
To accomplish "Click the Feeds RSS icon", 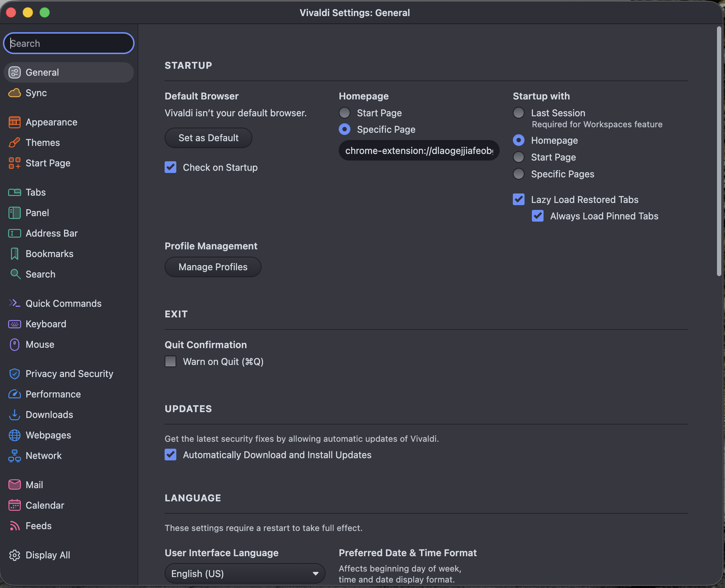I will (x=14, y=526).
